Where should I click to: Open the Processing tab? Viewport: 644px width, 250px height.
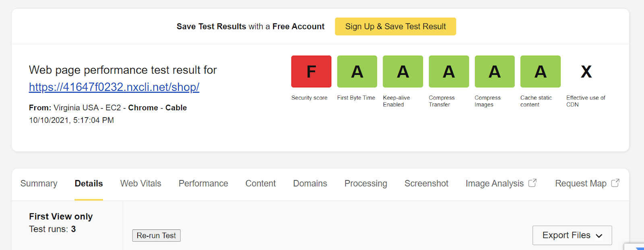[366, 184]
